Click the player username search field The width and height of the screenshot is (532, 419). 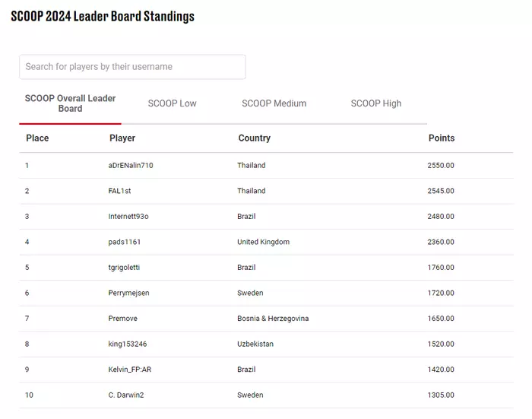click(x=132, y=67)
